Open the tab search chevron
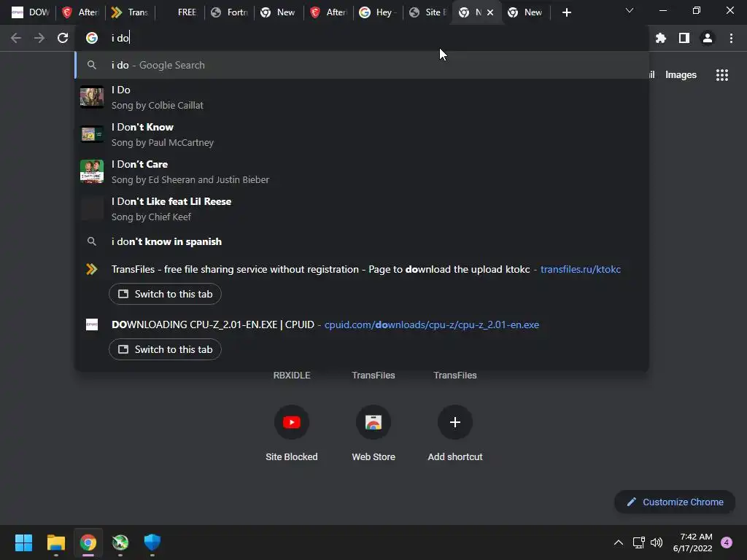 click(630, 10)
